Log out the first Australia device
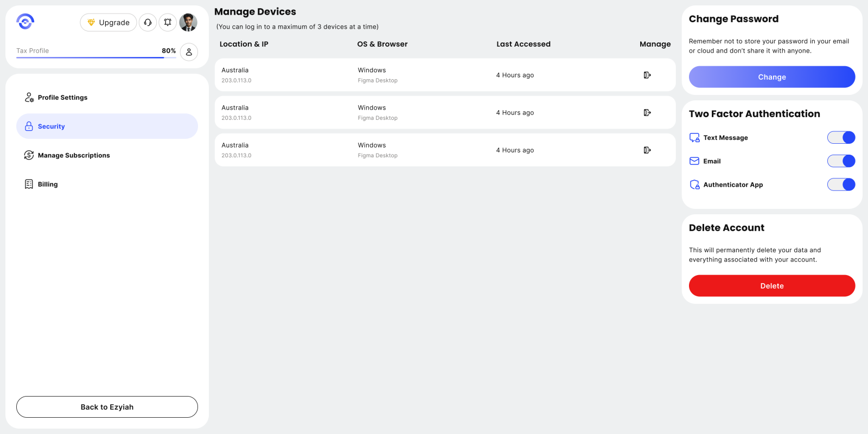 (x=647, y=75)
